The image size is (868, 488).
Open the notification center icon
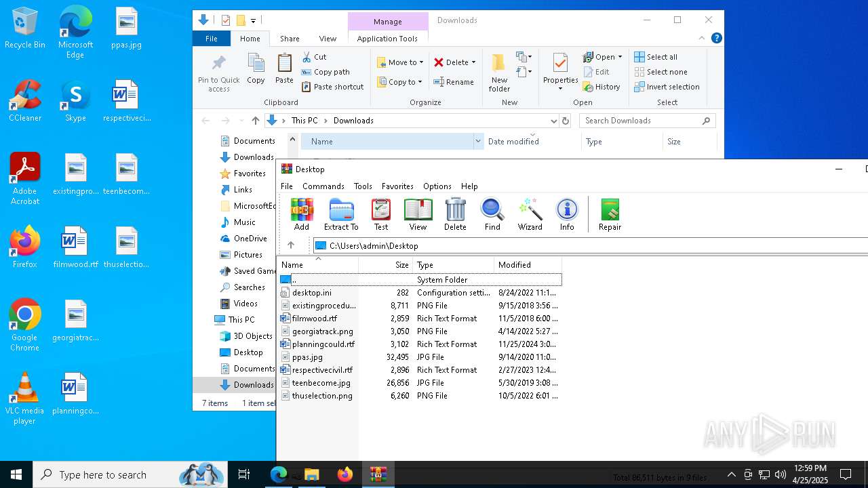point(846,474)
